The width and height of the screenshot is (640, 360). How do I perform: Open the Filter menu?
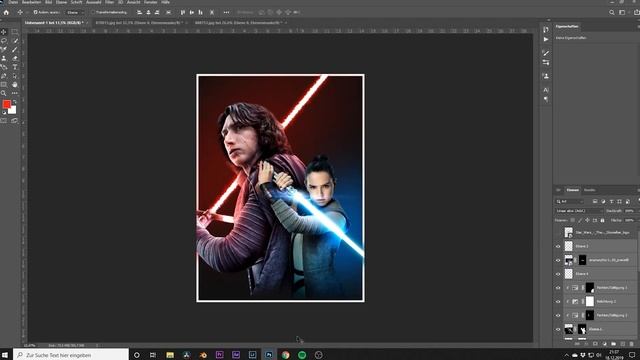point(109,2)
